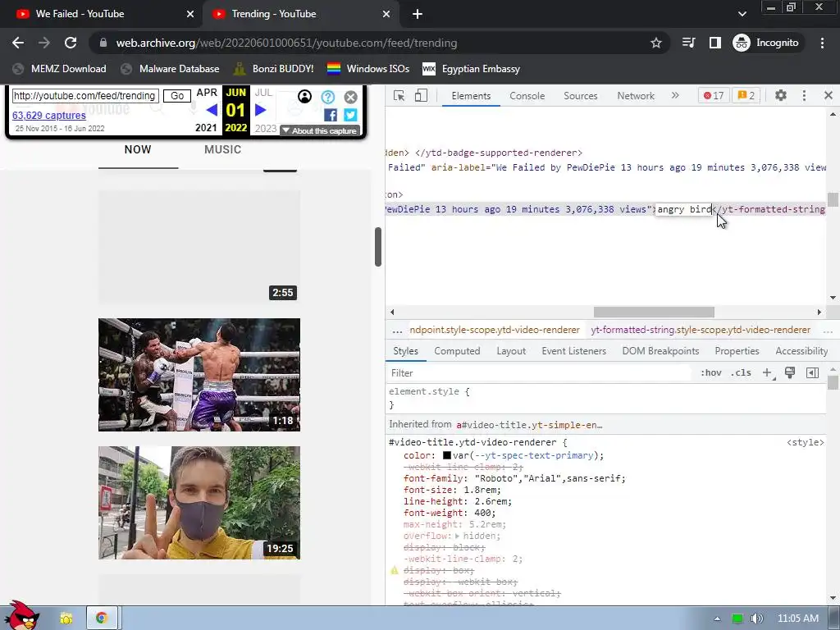
Task: Toggle the device toolbar icon
Action: (421, 96)
